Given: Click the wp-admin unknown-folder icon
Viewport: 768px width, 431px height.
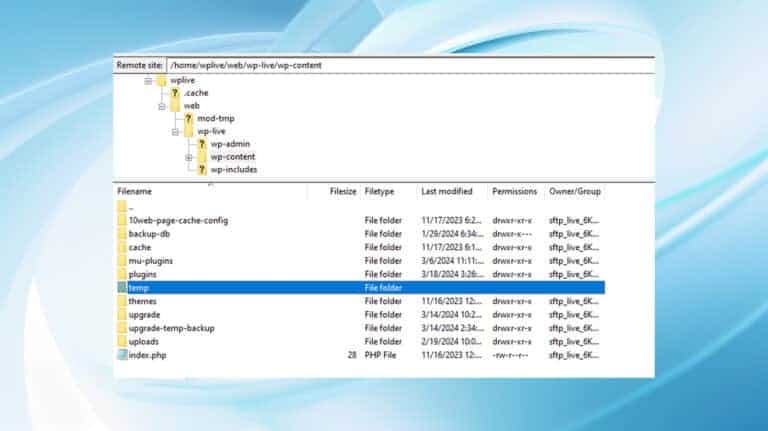Looking at the screenshot, I should 202,144.
